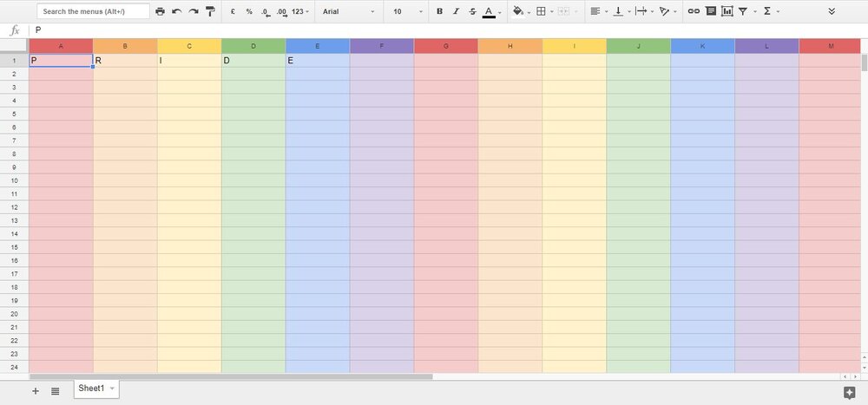This screenshot has width=868, height=405.
Task: Open text wrapping options
Action: pos(641,11)
